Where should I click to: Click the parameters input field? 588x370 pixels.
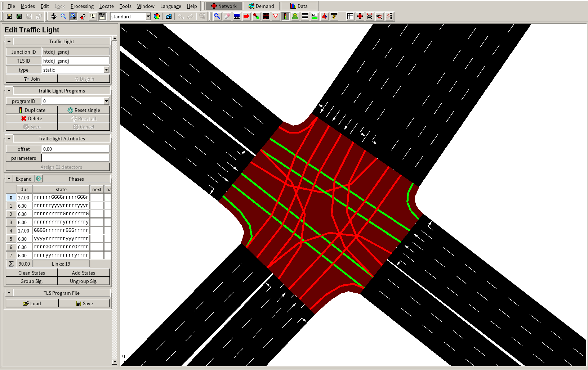(76, 158)
